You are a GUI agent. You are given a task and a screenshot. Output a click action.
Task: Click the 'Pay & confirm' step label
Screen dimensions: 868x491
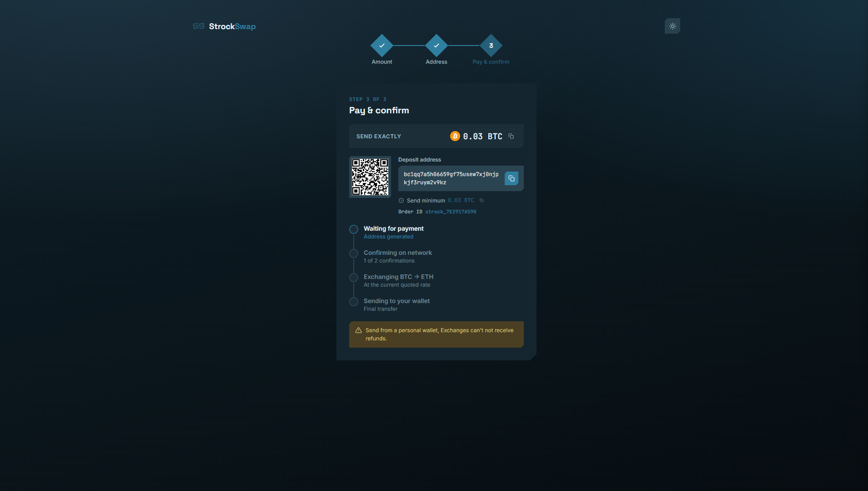click(x=491, y=62)
